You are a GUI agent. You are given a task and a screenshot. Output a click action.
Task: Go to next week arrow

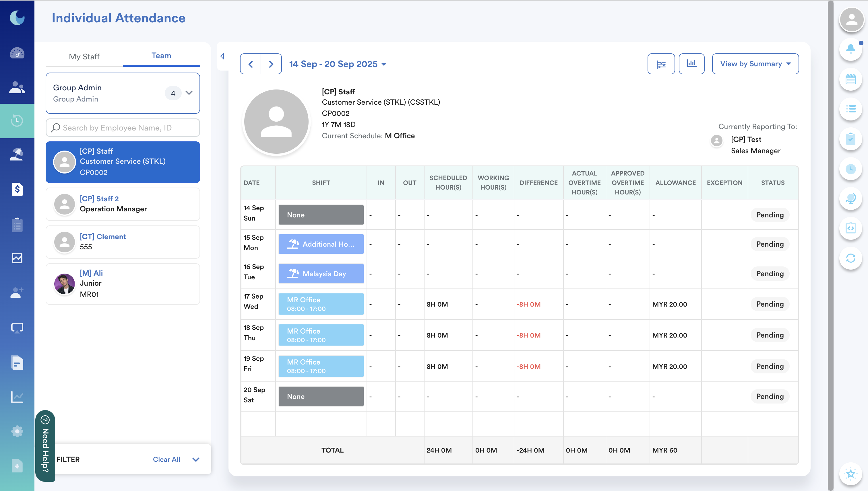pyautogui.click(x=271, y=64)
